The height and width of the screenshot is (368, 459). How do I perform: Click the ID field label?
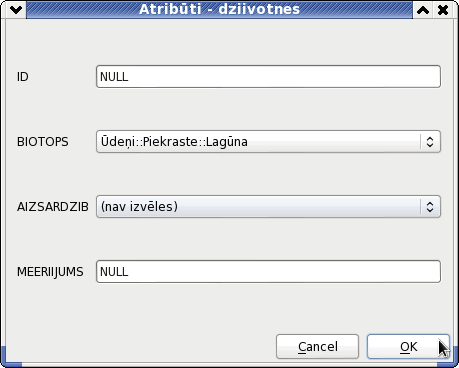pos(23,77)
